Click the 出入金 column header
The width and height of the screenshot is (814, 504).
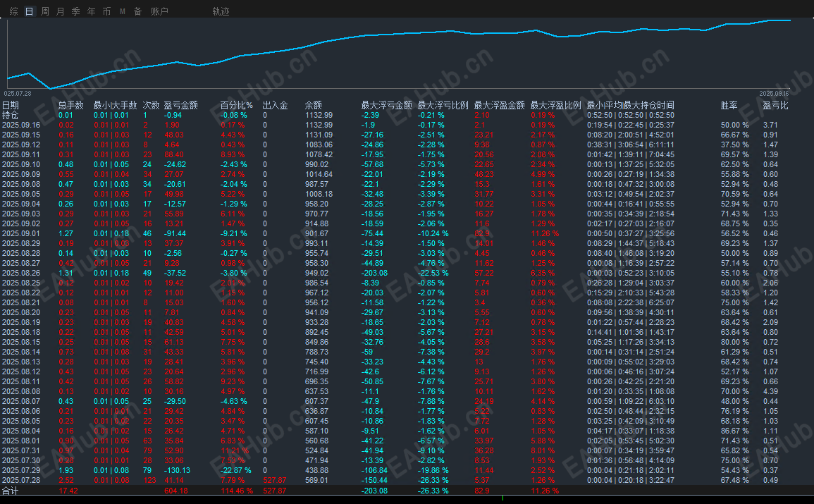click(x=275, y=105)
